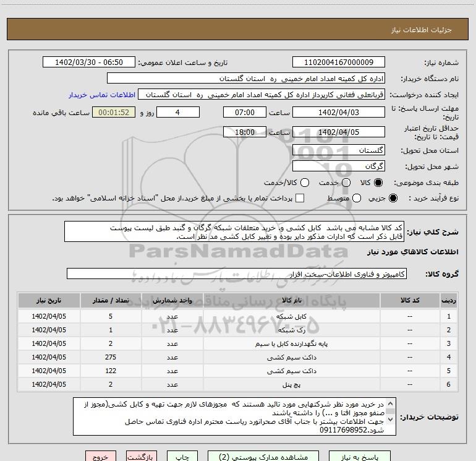Select the کابل شبکه item row
The width and height of the screenshot is (476, 461).
pyautogui.click(x=238, y=316)
